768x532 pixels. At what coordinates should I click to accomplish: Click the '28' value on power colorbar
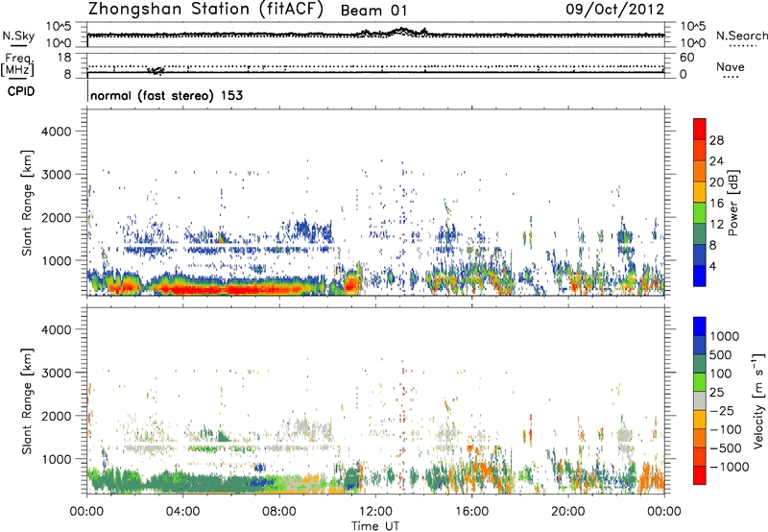tap(716, 140)
